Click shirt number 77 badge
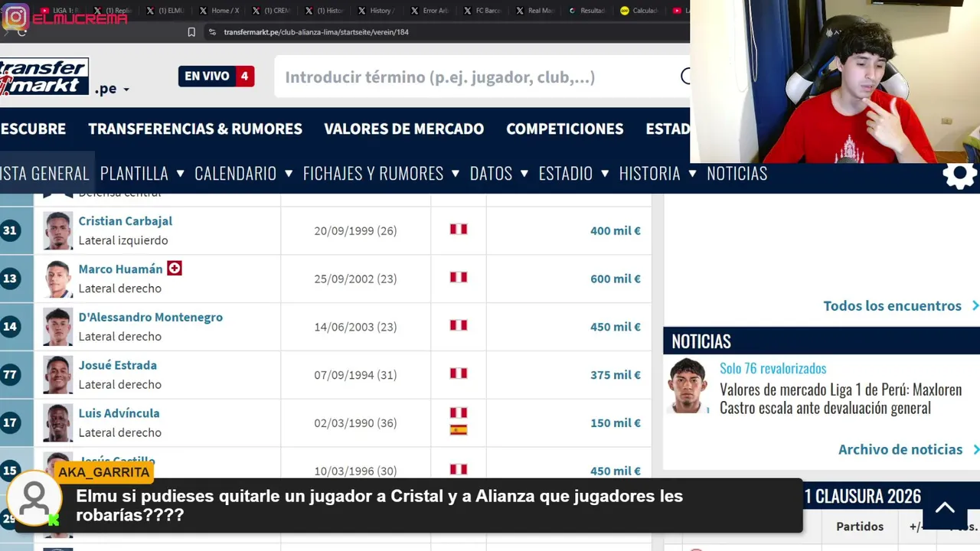Viewport: 980px width, 551px height. [10, 375]
